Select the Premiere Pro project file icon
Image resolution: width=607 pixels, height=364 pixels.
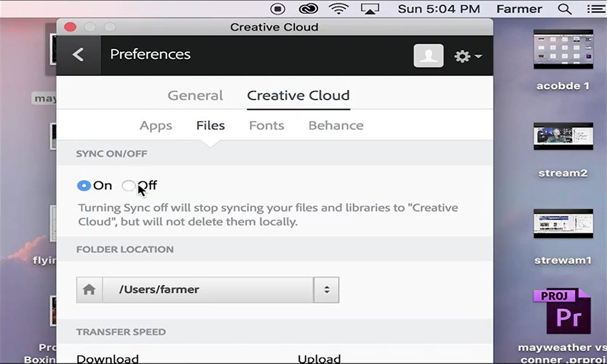pyautogui.click(x=562, y=311)
